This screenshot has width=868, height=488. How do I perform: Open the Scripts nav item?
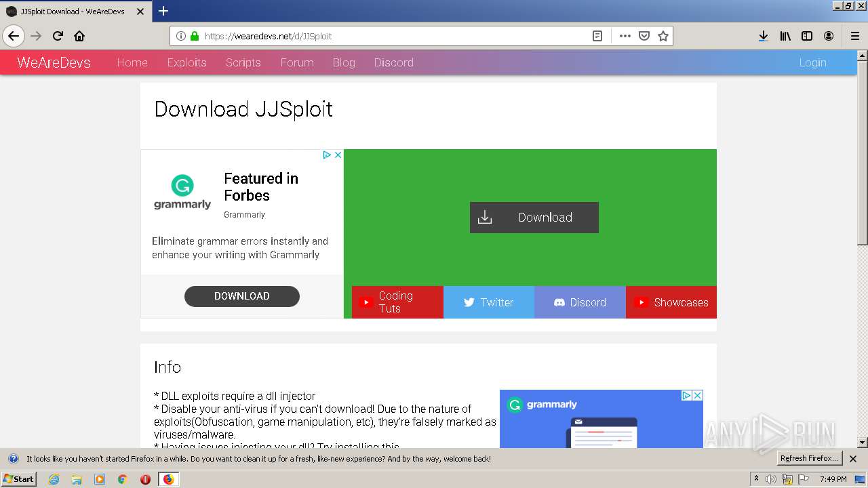tap(243, 62)
